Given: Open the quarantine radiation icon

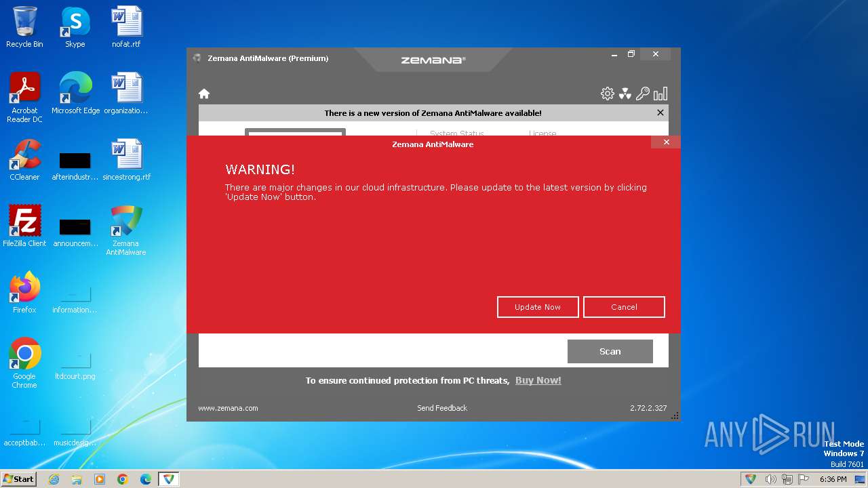Looking at the screenshot, I should (625, 94).
